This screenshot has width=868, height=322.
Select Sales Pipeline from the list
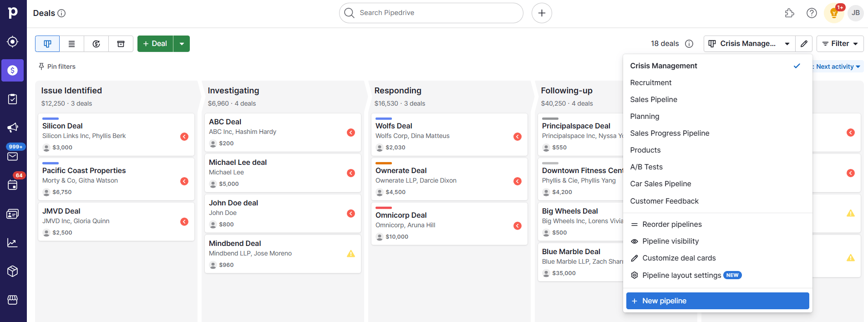[654, 100]
